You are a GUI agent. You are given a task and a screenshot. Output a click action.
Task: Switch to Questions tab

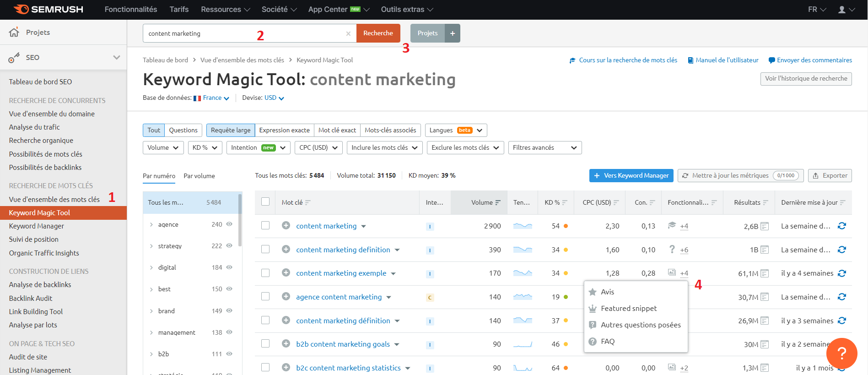[x=183, y=130]
